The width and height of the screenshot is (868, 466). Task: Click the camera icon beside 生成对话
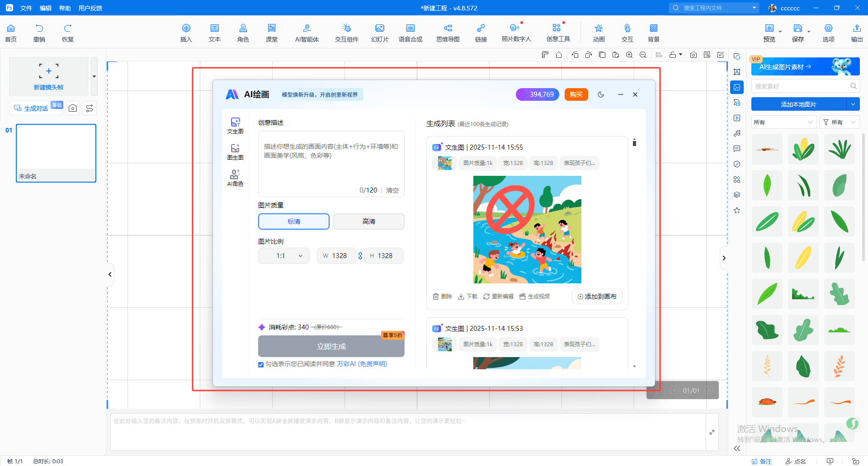[73, 108]
